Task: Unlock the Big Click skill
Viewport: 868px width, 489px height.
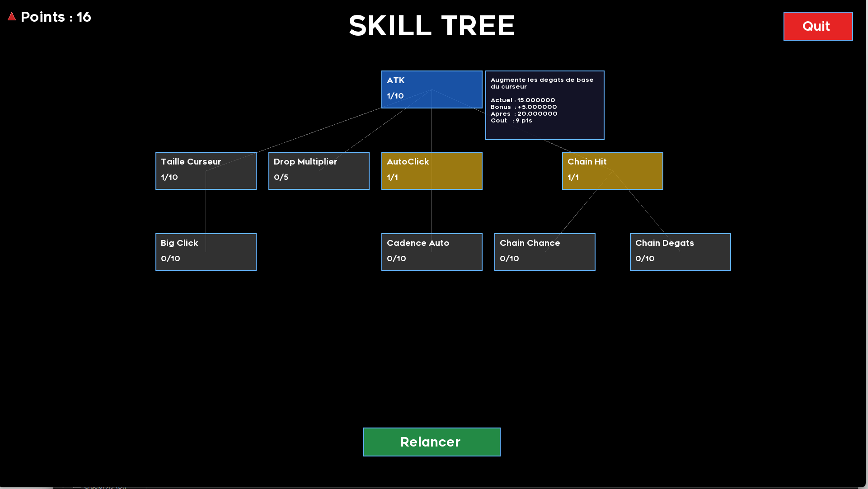Action: coord(206,252)
